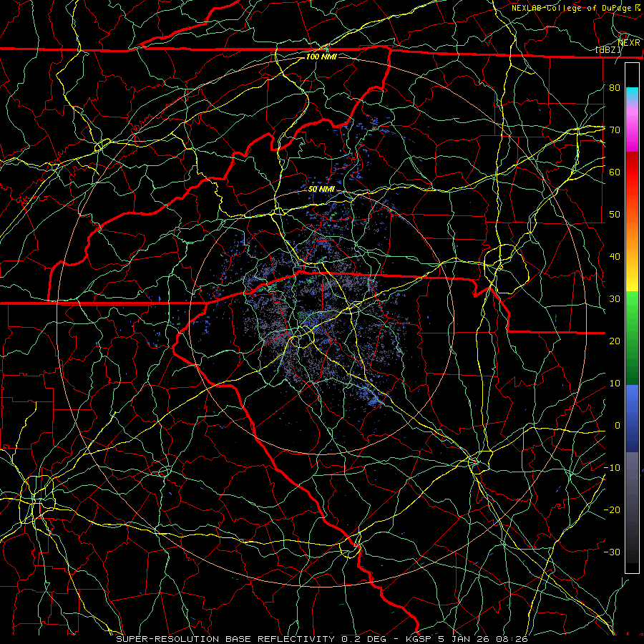Click the 20 value on the color scale
This screenshot has width=644, height=644.
[x=615, y=341]
